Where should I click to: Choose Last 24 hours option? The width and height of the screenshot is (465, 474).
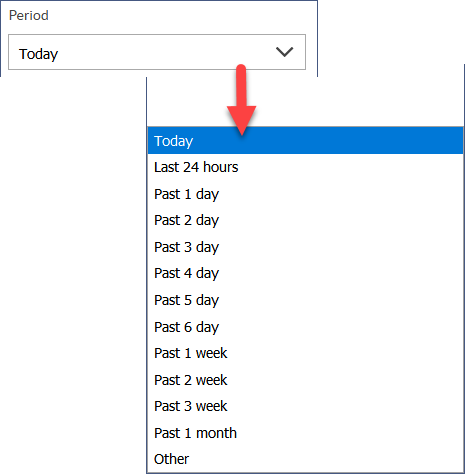[x=305, y=167]
